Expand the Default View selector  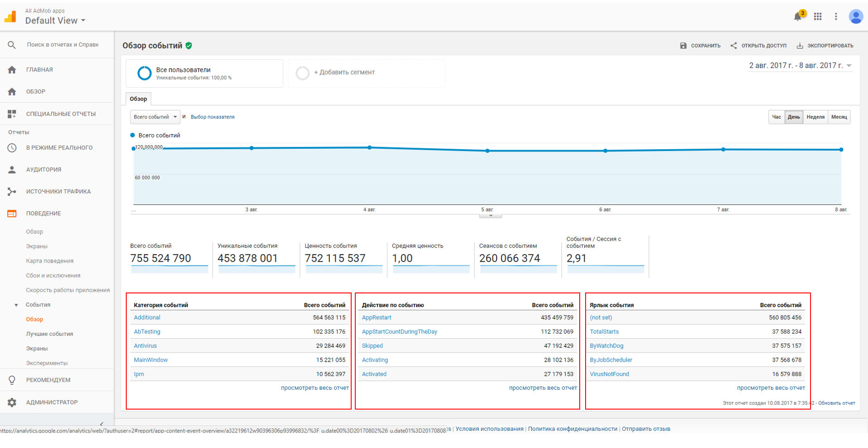(55, 20)
